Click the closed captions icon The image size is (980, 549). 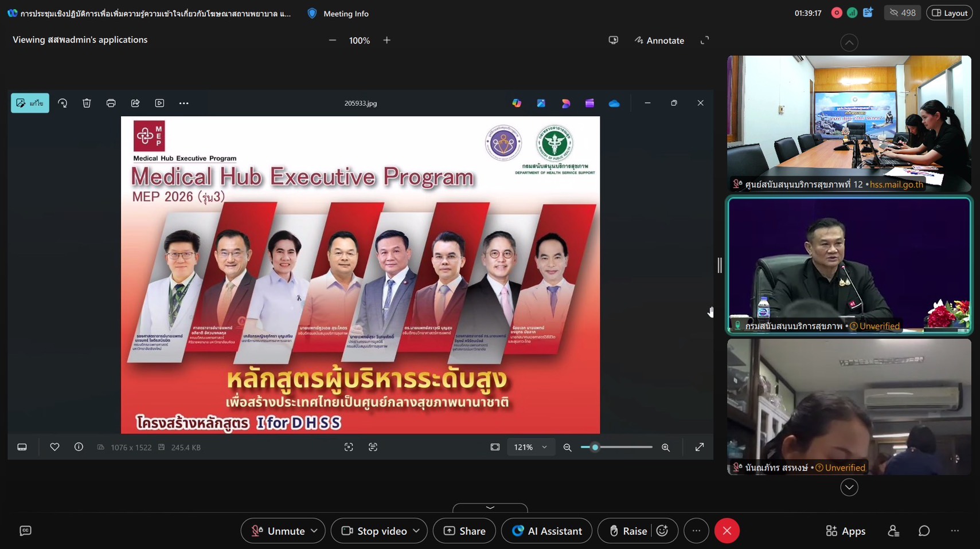click(x=25, y=531)
